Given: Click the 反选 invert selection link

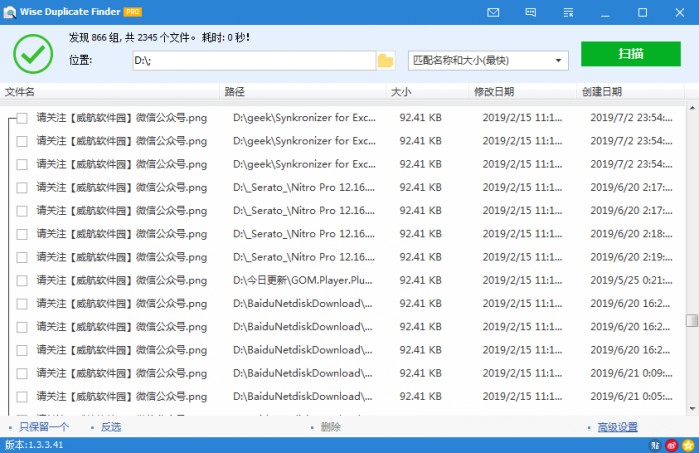Looking at the screenshot, I should coord(111,427).
